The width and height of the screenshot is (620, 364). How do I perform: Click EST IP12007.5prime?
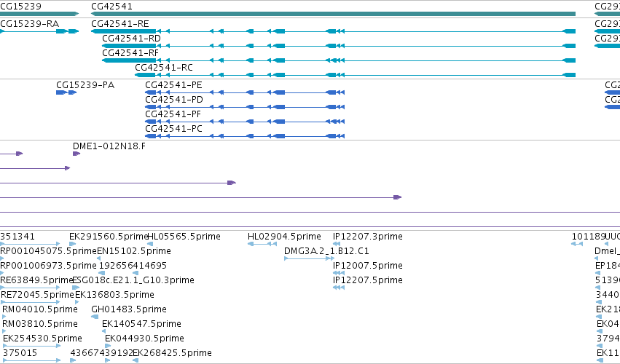(x=368, y=266)
